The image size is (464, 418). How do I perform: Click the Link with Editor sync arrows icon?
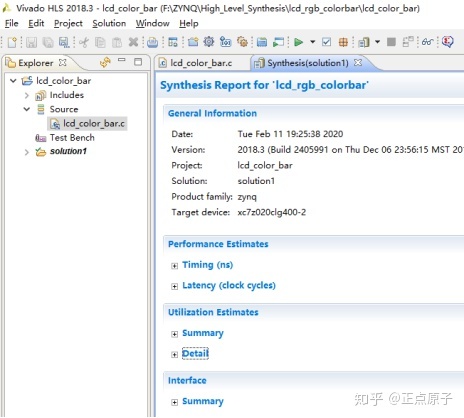(x=105, y=62)
